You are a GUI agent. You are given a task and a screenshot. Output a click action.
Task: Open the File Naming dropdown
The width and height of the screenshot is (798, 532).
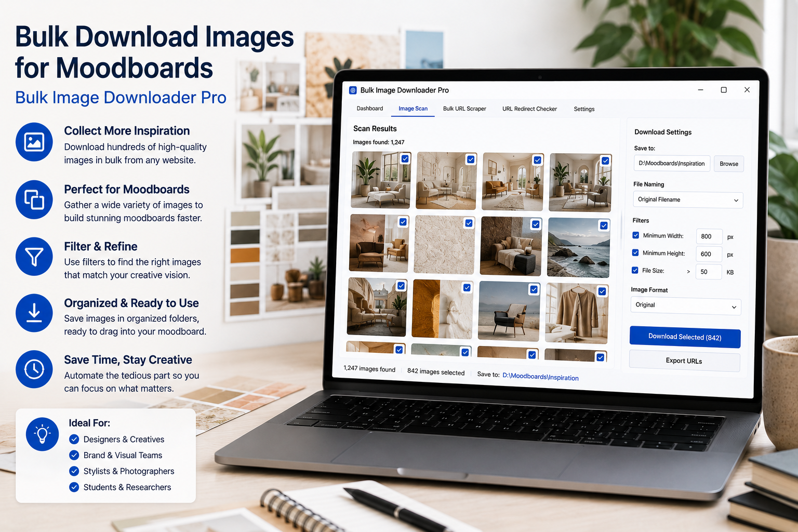pyautogui.click(x=688, y=200)
